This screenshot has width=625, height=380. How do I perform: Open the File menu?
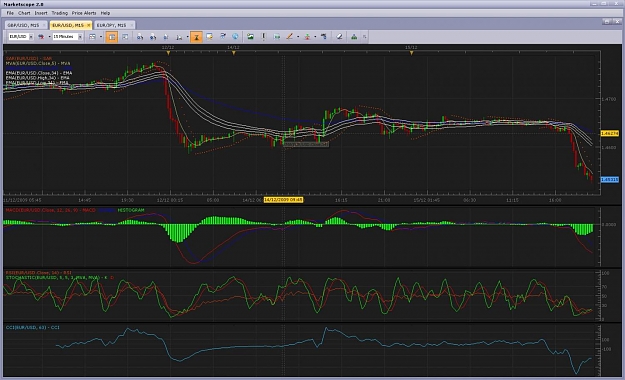click(10, 13)
